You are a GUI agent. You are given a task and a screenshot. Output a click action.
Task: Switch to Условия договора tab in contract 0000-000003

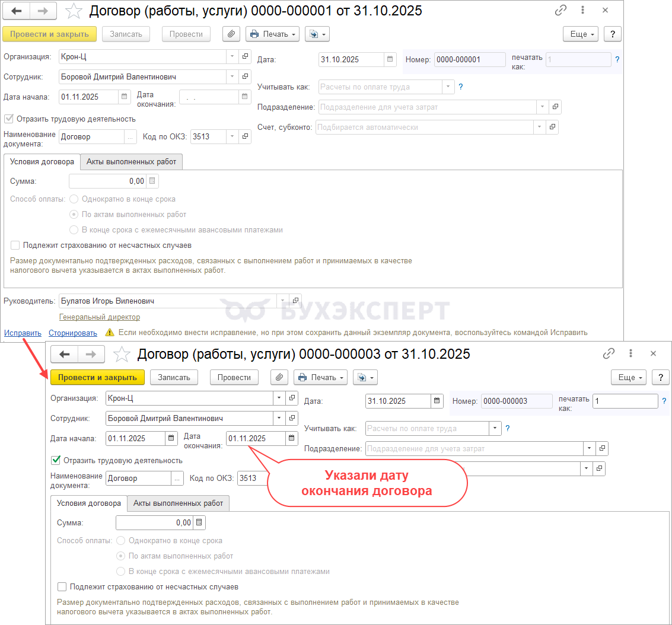tap(89, 503)
